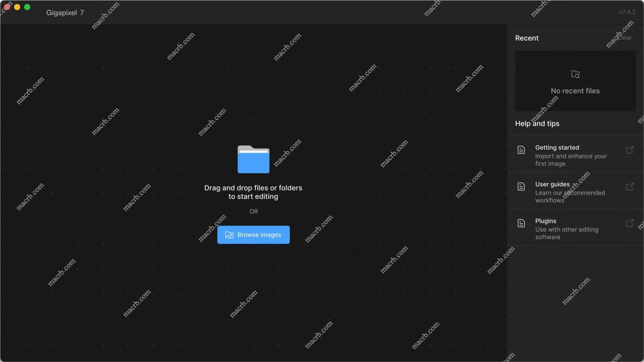
Task: Click the No recent files search-folder icon
Action: (576, 74)
